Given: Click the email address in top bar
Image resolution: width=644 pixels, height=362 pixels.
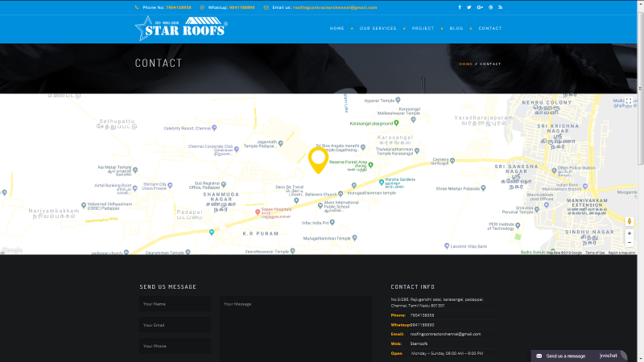Looking at the screenshot, I should (334, 7).
